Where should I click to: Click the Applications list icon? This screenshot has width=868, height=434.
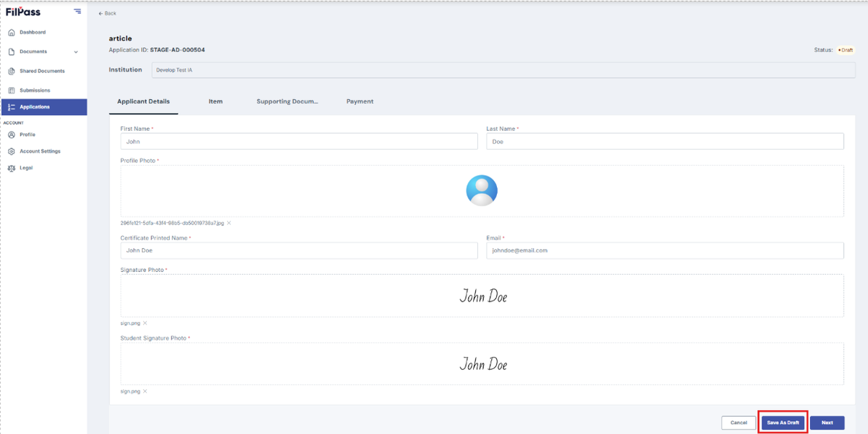[x=12, y=107]
